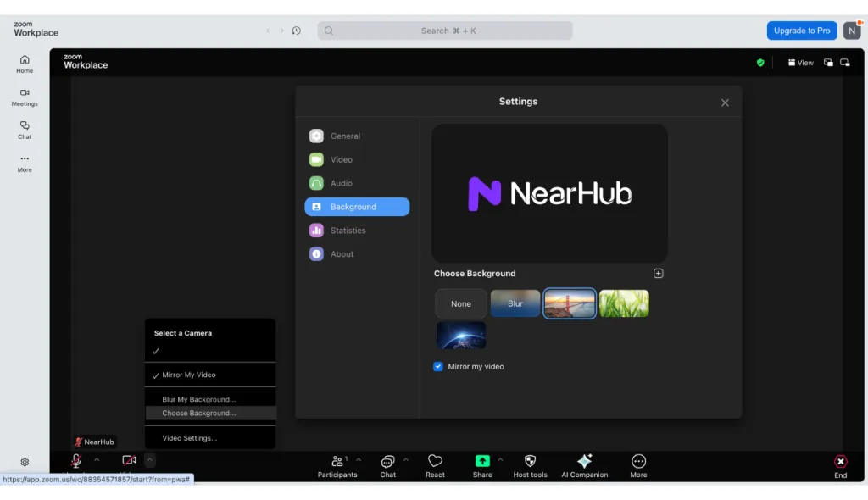Click the NearHub video preview
This screenshot has width=868, height=500.
pyautogui.click(x=549, y=193)
